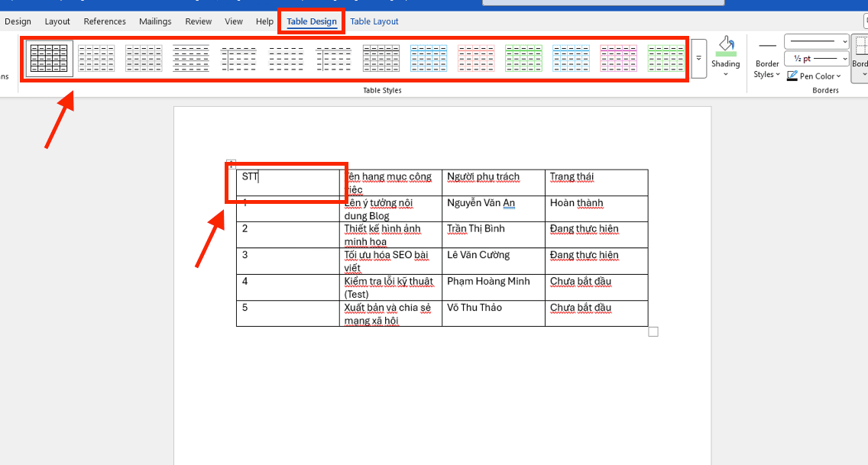The height and width of the screenshot is (465, 868).
Task: Click the cell containing "Nguyễn Văn An"
Action: [x=493, y=208]
